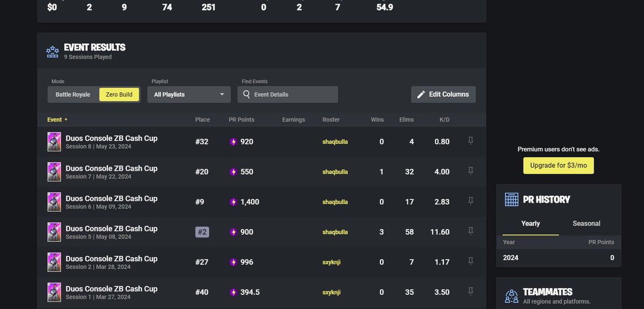Click the #2 placement badge

point(202,232)
